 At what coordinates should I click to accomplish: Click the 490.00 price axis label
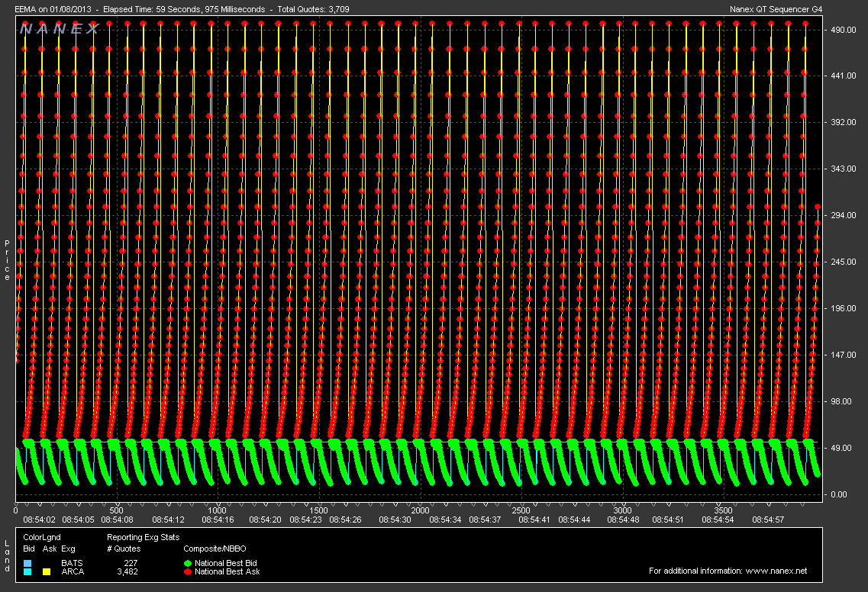coord(843,30)
